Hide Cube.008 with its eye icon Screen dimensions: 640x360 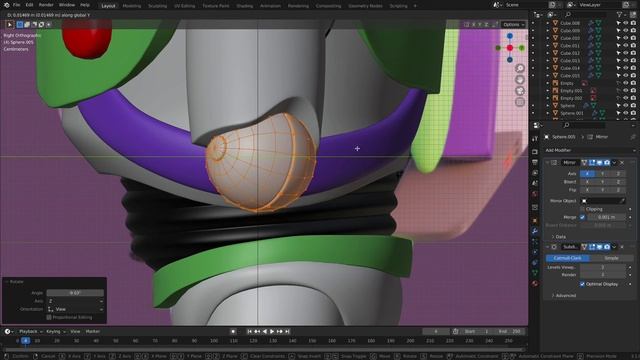(625, 23)
